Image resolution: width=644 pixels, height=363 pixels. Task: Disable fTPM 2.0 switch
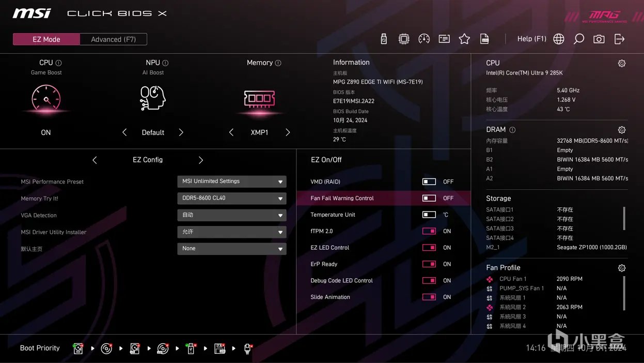tap(429, 231)
